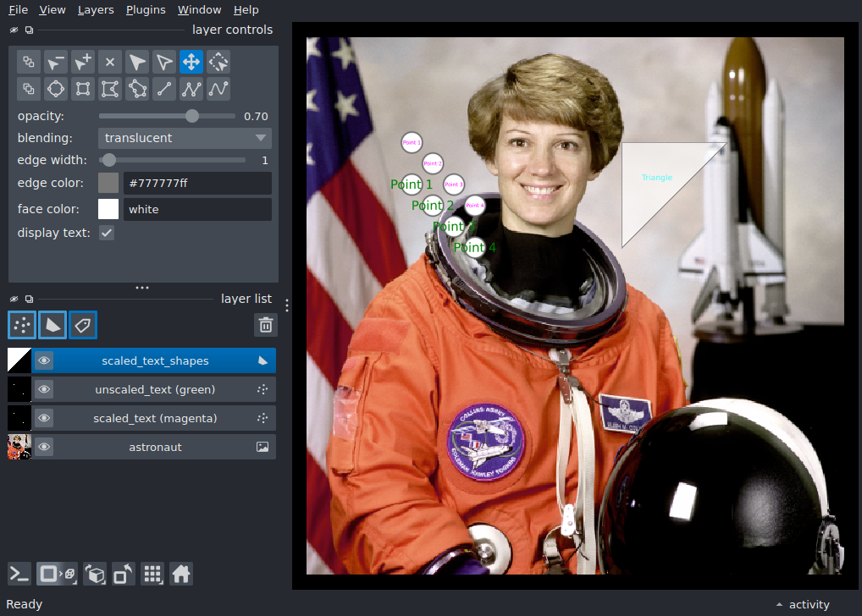Click the edge color hex input field
The width and height of the screenshot is (862, 616).
tap(197, 183)
